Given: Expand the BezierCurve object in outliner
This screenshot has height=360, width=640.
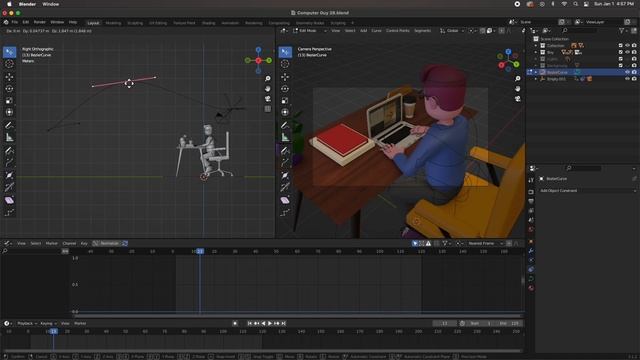Looking at the screenshot, I should point(536,72).
